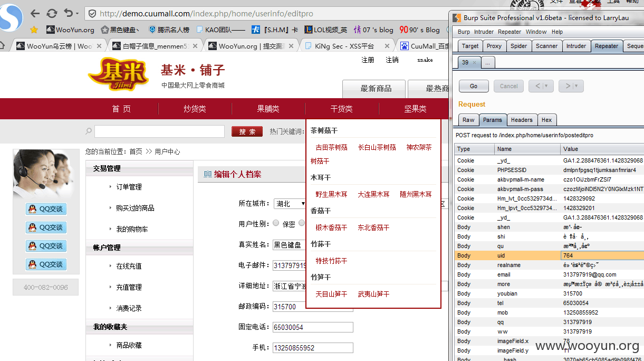Screen dimensions: 644x361
Task: Click the search magnifier icon beside search box
Action: click(x=89, y=131)
